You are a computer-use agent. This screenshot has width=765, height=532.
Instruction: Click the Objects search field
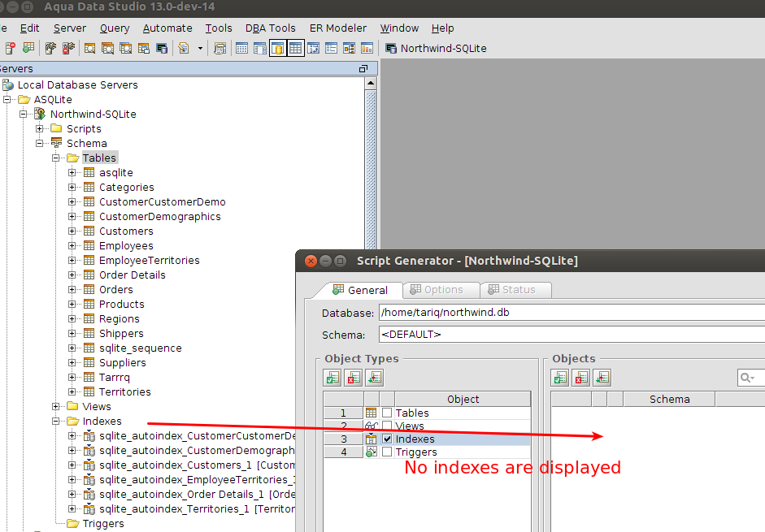point(751,378)
